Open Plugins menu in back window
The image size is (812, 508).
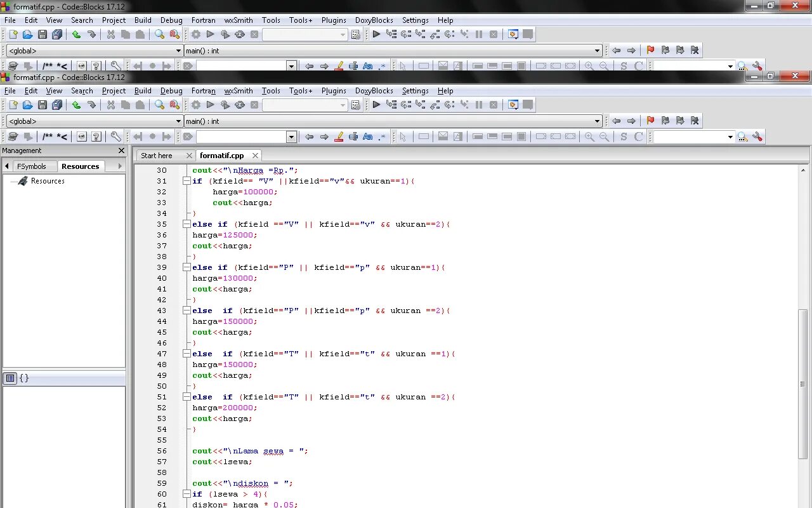[x=334, y=20]
